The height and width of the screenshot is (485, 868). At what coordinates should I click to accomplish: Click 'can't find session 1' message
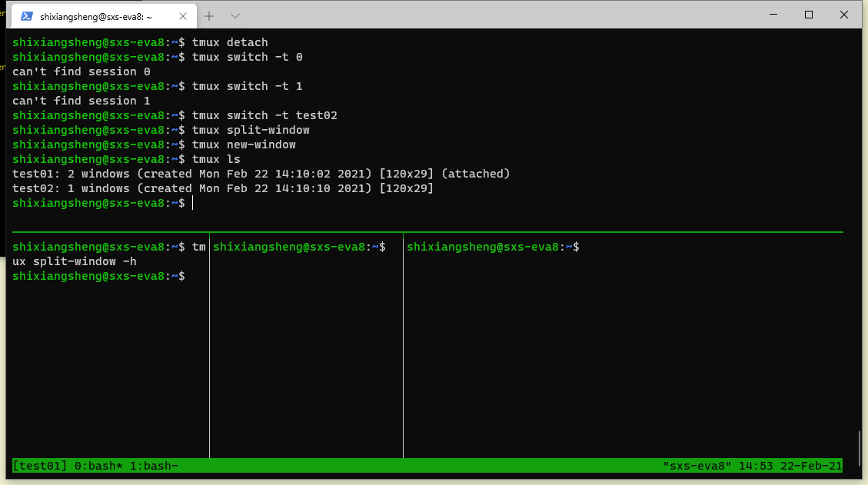[81, 101]
